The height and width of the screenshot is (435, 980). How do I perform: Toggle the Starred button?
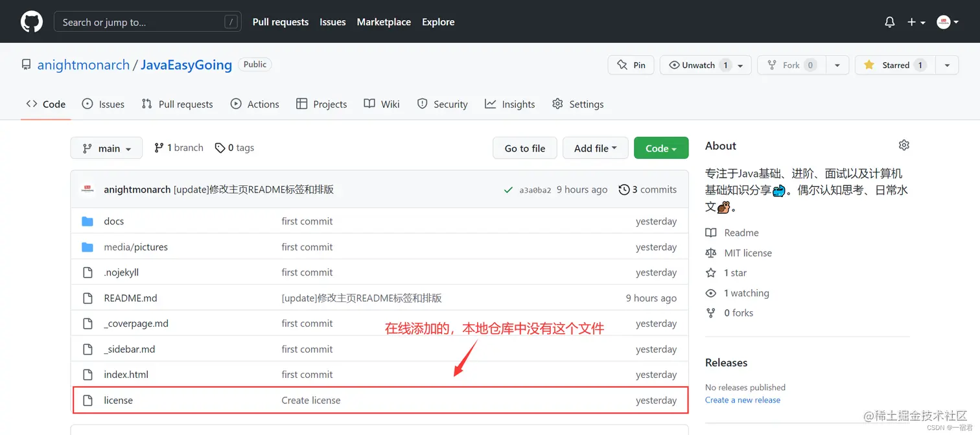coord(895,65)
